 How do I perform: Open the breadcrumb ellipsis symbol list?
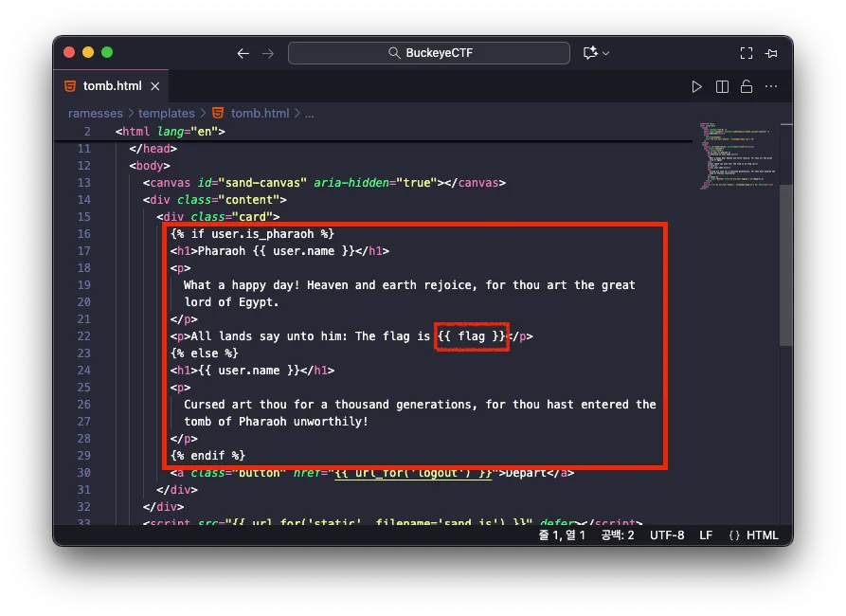tap(309, 115)
